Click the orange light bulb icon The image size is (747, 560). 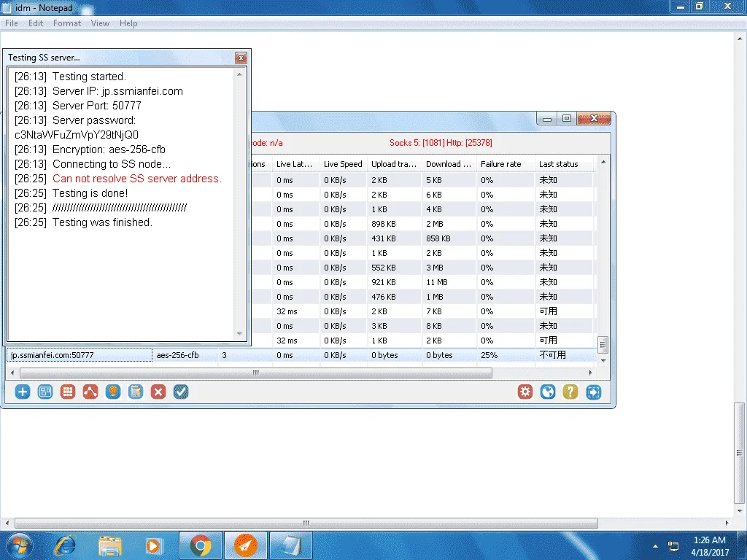point(113,392)
